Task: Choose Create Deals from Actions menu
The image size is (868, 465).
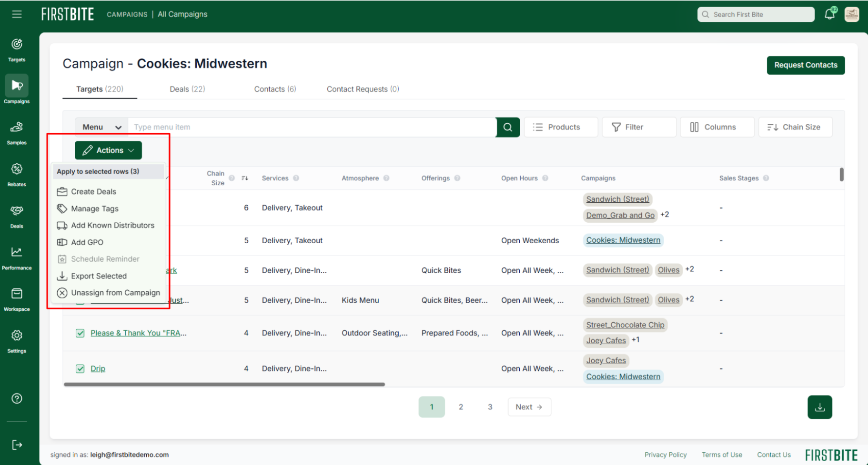Action: click(x=108, y=192)
